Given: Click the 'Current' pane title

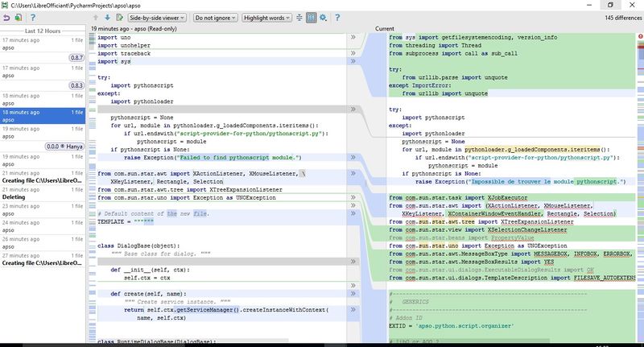Looking at the screenshot, I should pyautogui.click(x=385, y=28).
